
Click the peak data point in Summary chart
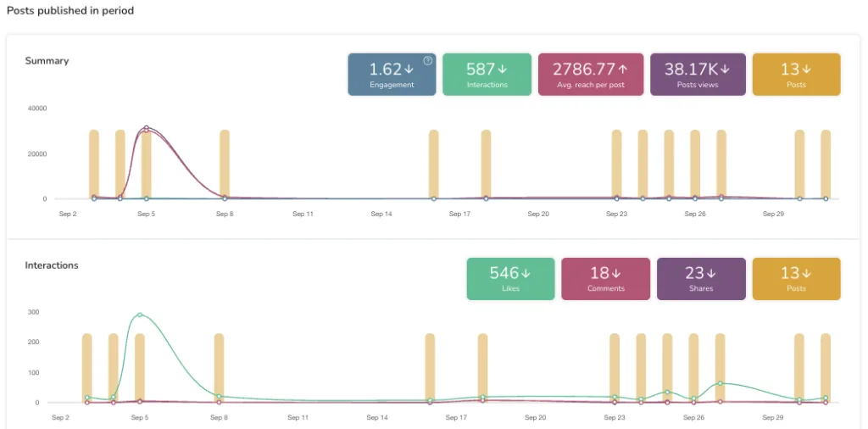pos(146,129)
